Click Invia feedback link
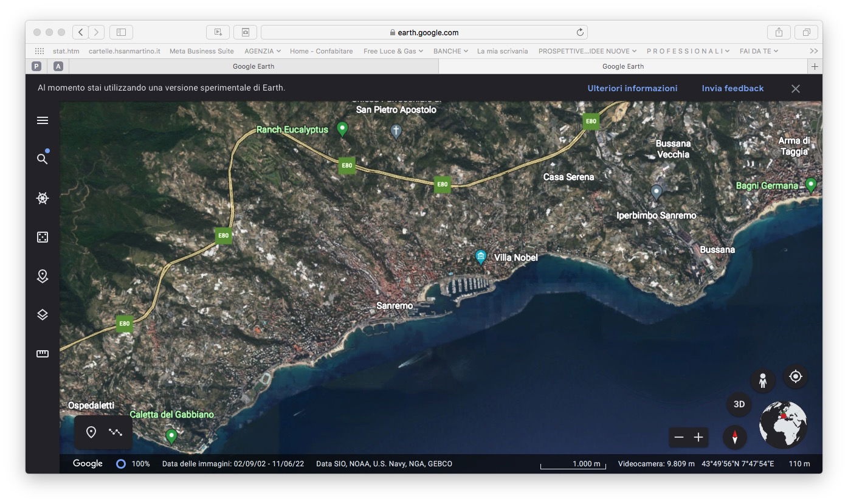Screen dimensions: 848x504 (733, 88)
